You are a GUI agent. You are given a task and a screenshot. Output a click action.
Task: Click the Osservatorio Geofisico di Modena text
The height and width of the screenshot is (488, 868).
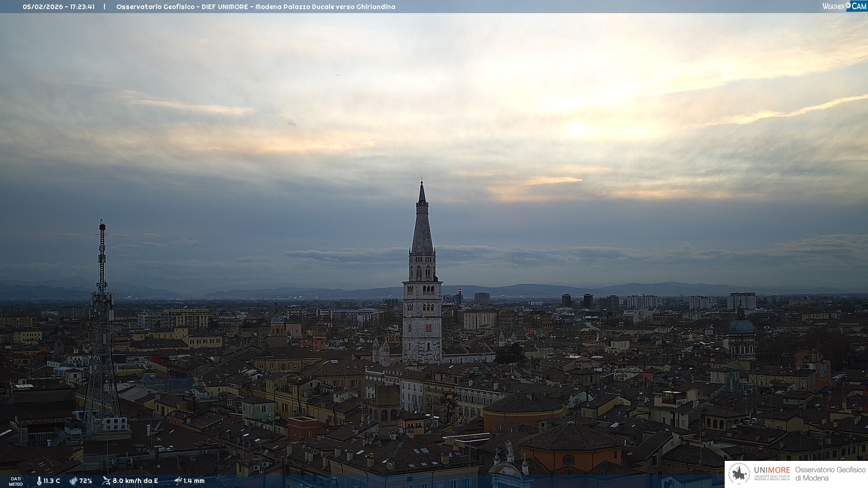tap(830, 474)
